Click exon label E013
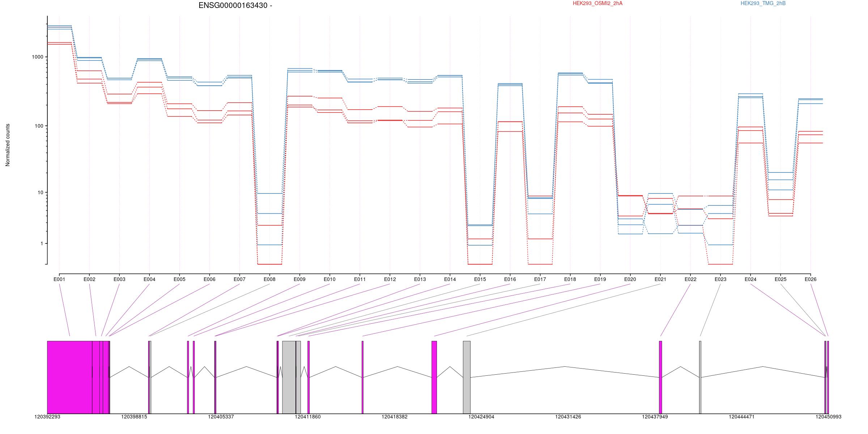The height and width of the screenshot is (434, 868). [x=420, y=279]
